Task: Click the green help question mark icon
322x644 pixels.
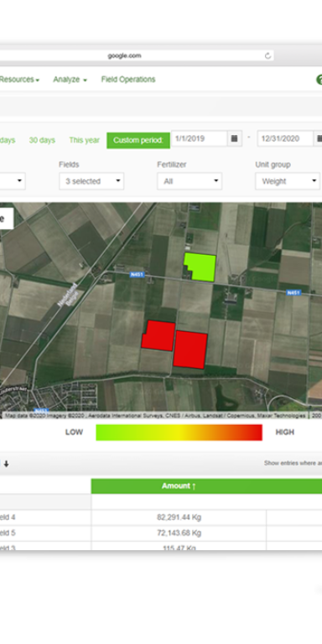Action: pos(319,80)
